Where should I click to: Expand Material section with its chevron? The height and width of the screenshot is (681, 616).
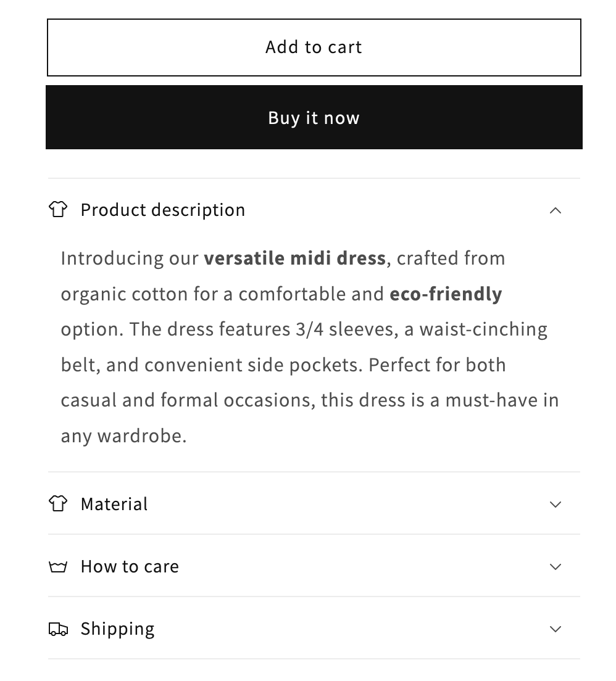click(556, 505)
